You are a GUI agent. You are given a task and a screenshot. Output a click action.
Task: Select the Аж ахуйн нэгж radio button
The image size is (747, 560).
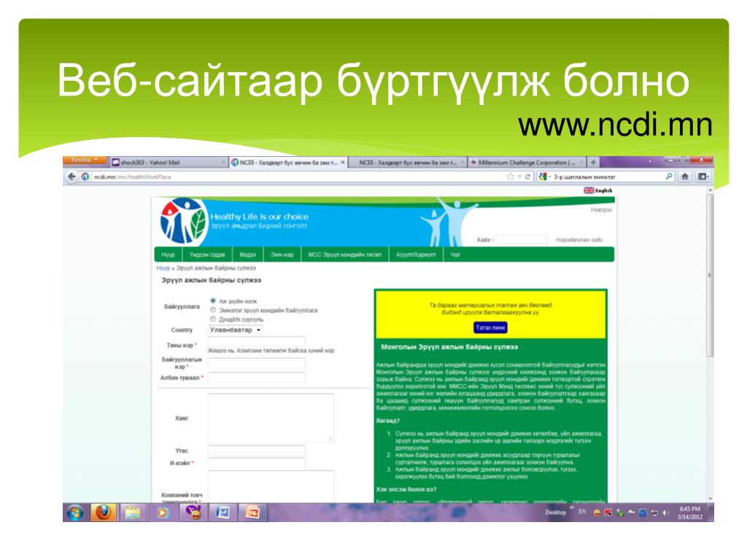pyautogui.click(x=213, y=301)
